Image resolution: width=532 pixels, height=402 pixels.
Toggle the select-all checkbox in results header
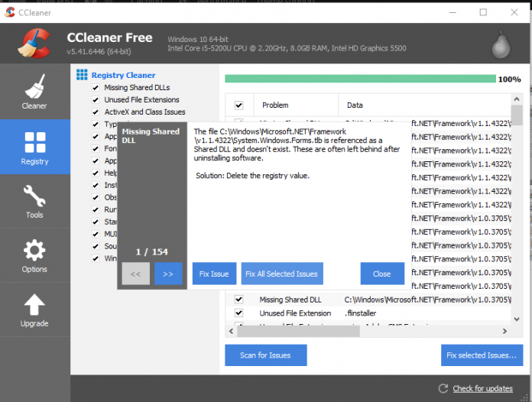238,105
